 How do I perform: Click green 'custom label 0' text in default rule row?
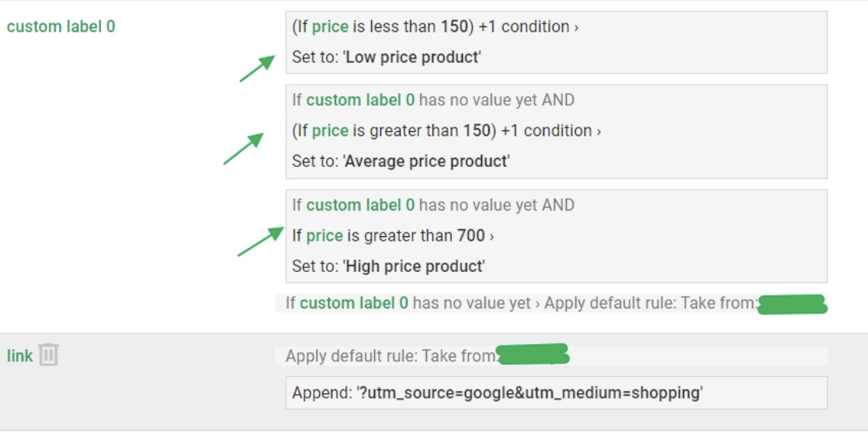click(354, 303)
